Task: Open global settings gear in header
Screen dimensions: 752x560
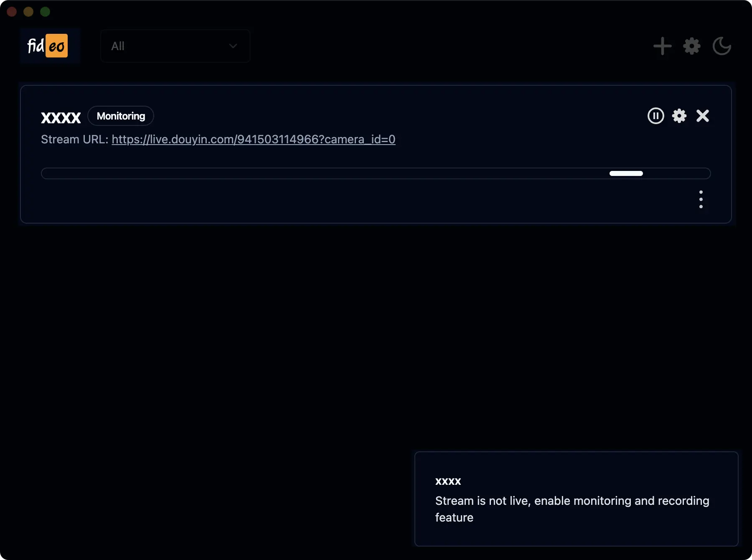Action: (692, 46)
